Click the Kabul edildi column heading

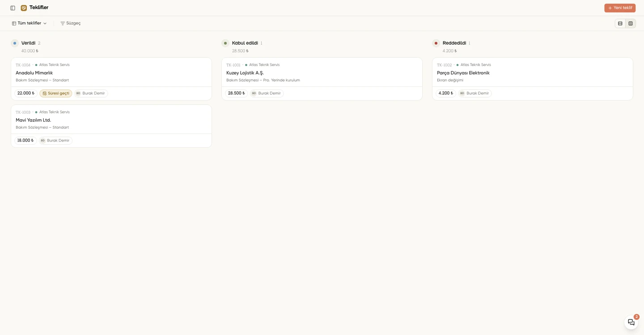pyautogui.click(x=245, y=43)
